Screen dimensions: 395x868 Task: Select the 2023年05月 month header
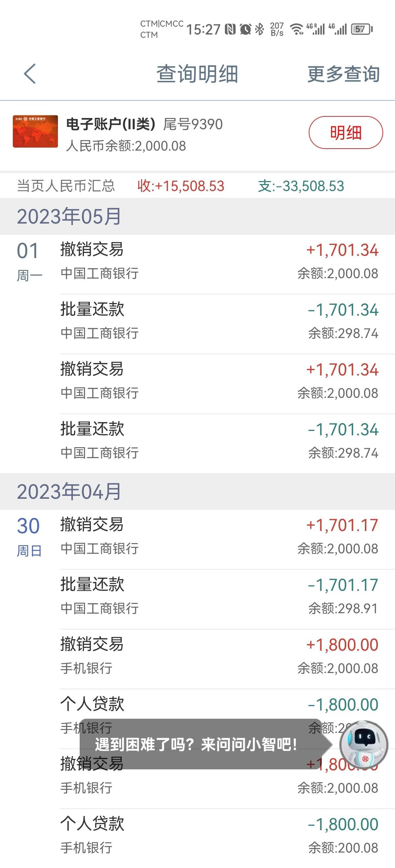coord(197,216)
